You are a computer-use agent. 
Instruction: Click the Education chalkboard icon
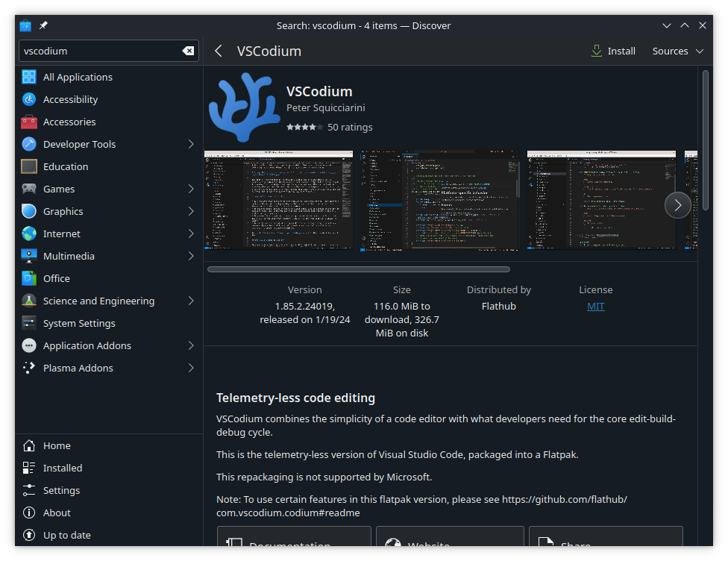click(29, 166)
